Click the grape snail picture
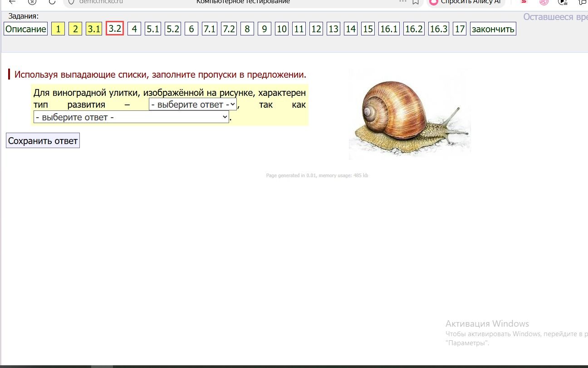The image size is (588, 368). (410, 114)
